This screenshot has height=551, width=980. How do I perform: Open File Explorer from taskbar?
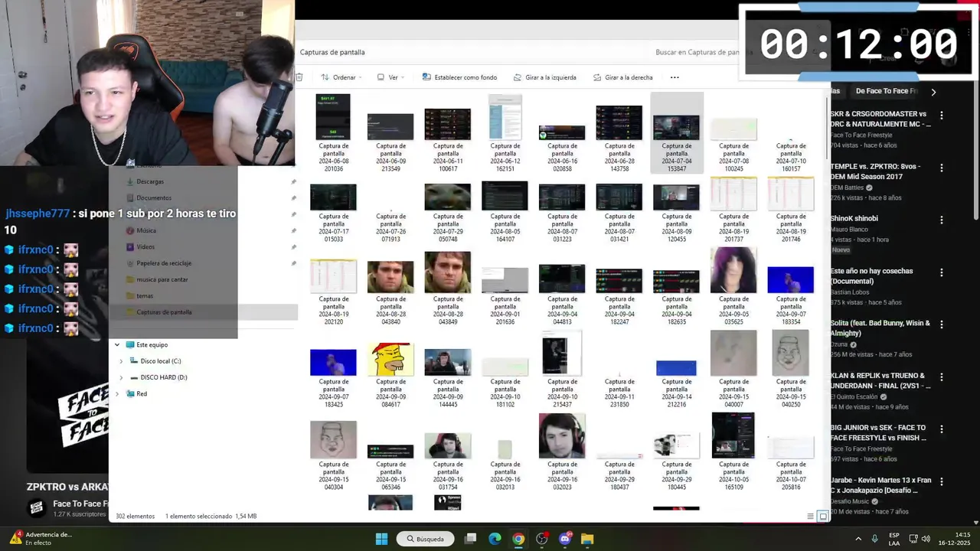587,539
